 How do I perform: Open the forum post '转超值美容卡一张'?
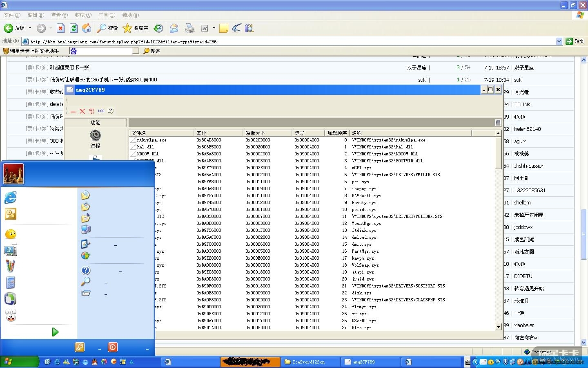(x=69, y=67)
